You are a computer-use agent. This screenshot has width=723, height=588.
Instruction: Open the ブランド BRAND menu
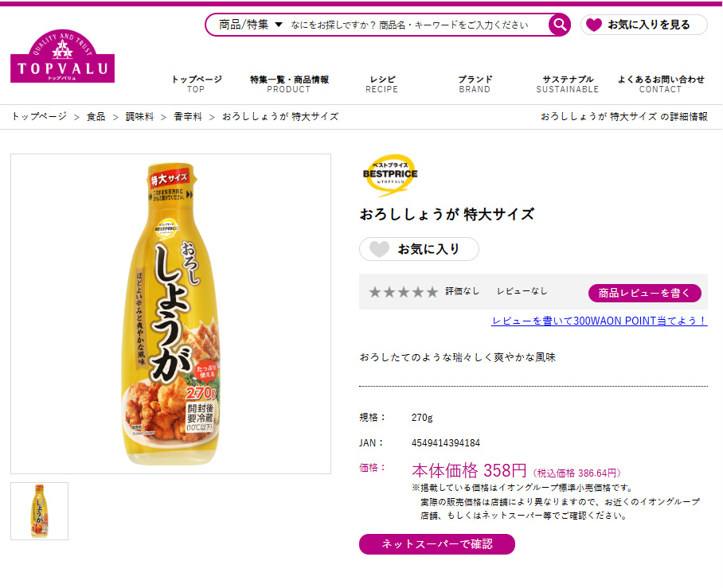pos(475,84)
